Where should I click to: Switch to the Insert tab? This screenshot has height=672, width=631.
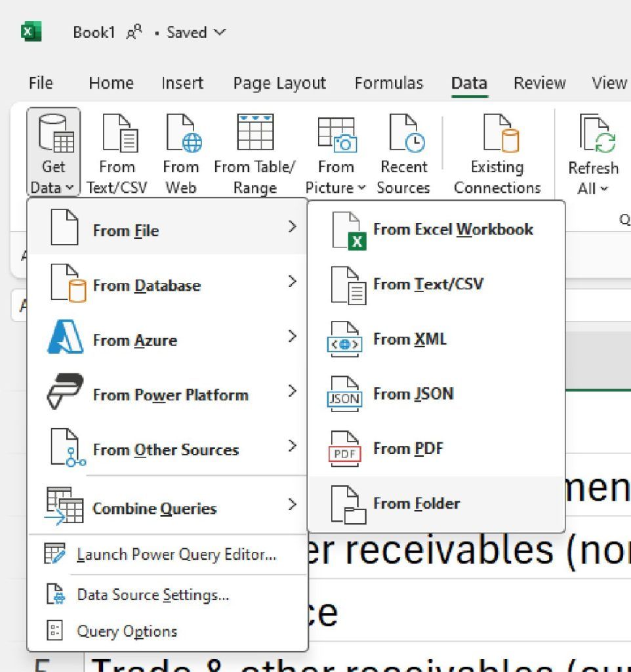pyautogui.click(x=182, y=83)
